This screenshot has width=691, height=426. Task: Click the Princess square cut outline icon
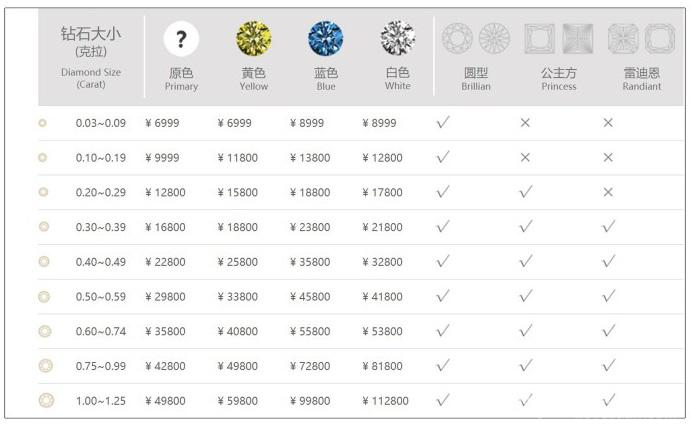coord(559,39)
